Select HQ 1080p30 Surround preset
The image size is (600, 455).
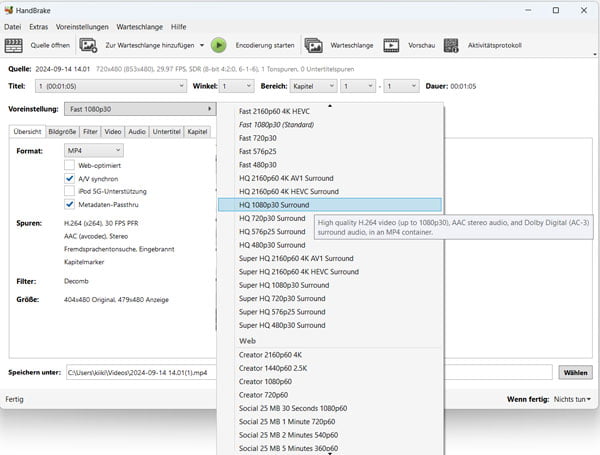[272, 204]
